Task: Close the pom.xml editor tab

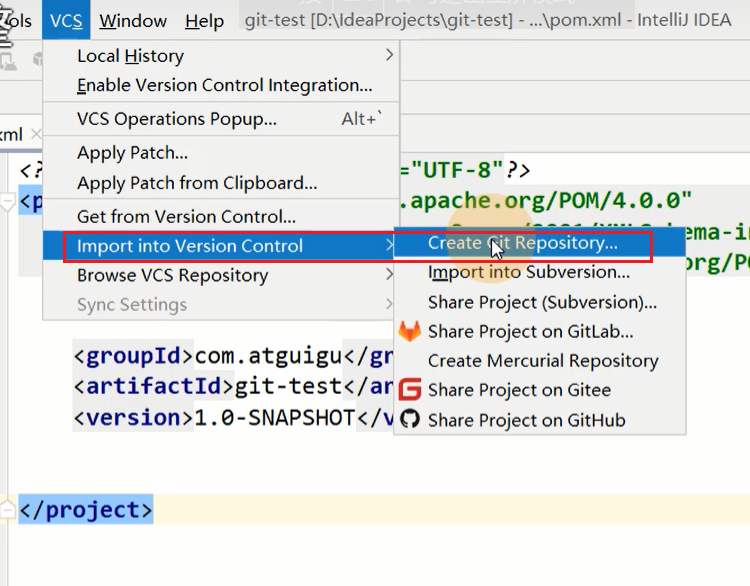Action: pos(36,134)
